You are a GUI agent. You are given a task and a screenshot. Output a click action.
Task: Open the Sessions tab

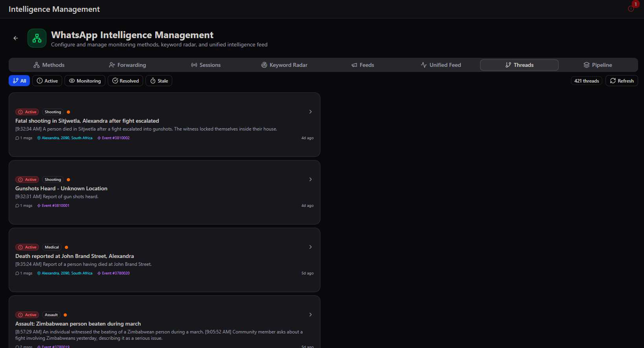pos(206,65)
